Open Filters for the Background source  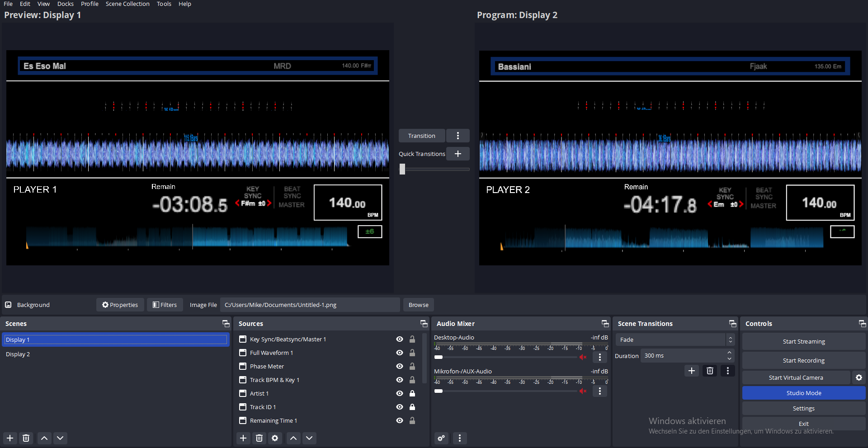pyautogui.click(x=165, y=305)
